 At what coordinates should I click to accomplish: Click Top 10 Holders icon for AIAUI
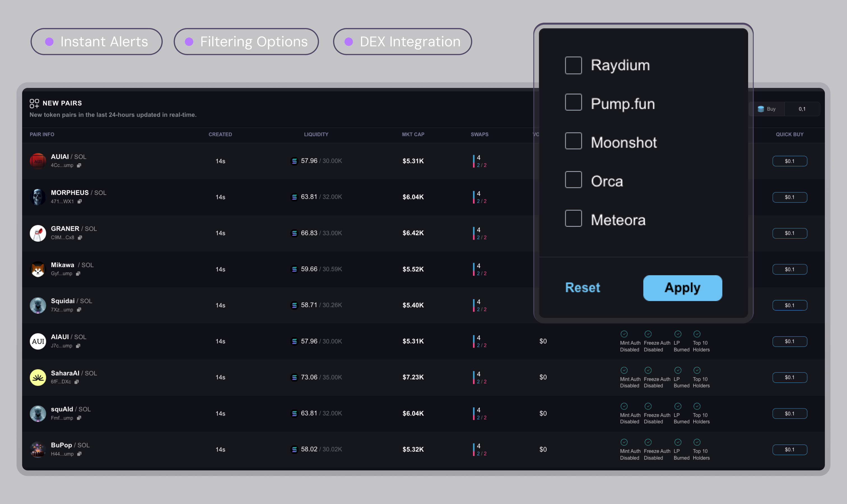(697, 334)
